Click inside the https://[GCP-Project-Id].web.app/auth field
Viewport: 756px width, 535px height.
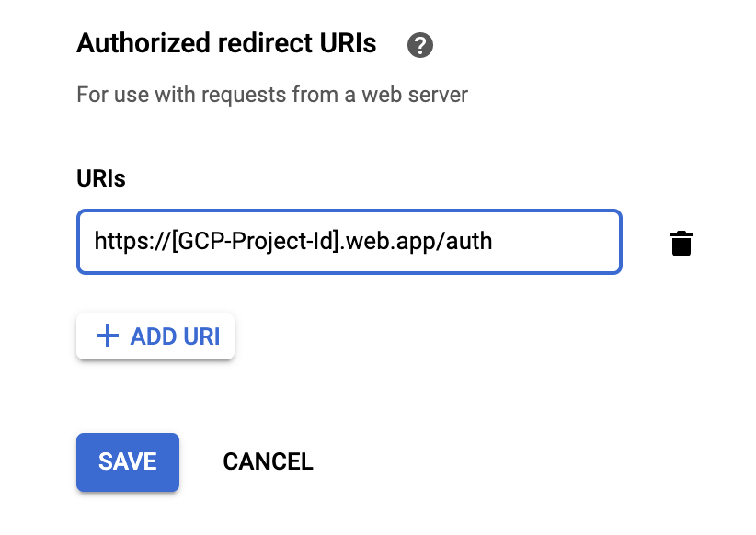click(x=349, y=242)
